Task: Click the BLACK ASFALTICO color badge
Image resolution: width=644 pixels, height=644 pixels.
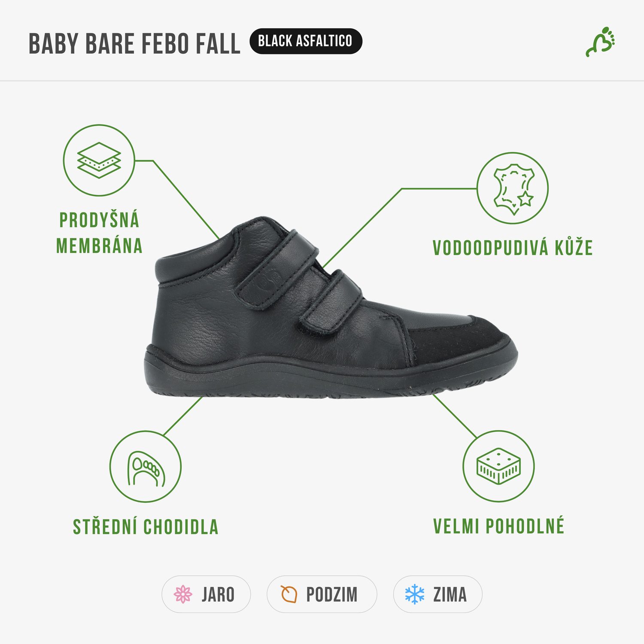Action: click(306, 41)
